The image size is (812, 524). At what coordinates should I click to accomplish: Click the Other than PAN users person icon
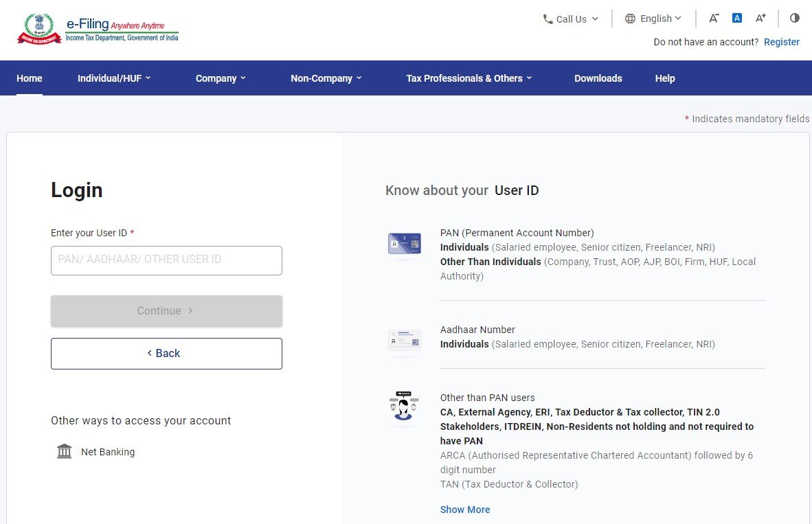click(x=404, y=407)
